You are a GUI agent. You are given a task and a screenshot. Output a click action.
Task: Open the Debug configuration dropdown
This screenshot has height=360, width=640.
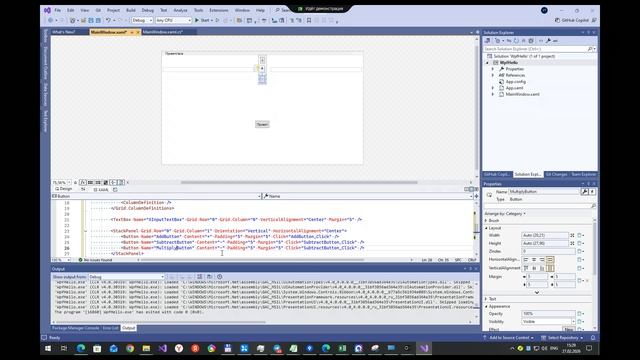[x=142, y=20]
